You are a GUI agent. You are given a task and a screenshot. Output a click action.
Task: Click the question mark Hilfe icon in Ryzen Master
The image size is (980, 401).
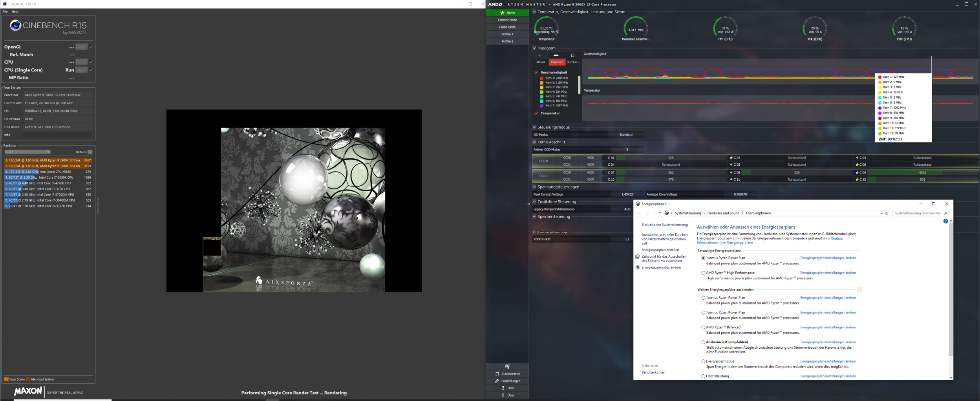503,388
